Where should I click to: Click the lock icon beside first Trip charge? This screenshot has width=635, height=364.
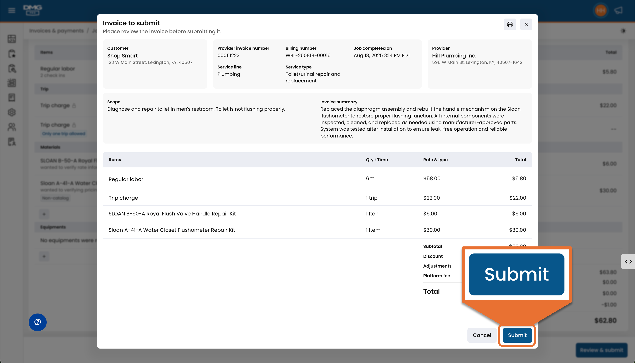coord(74,106)
